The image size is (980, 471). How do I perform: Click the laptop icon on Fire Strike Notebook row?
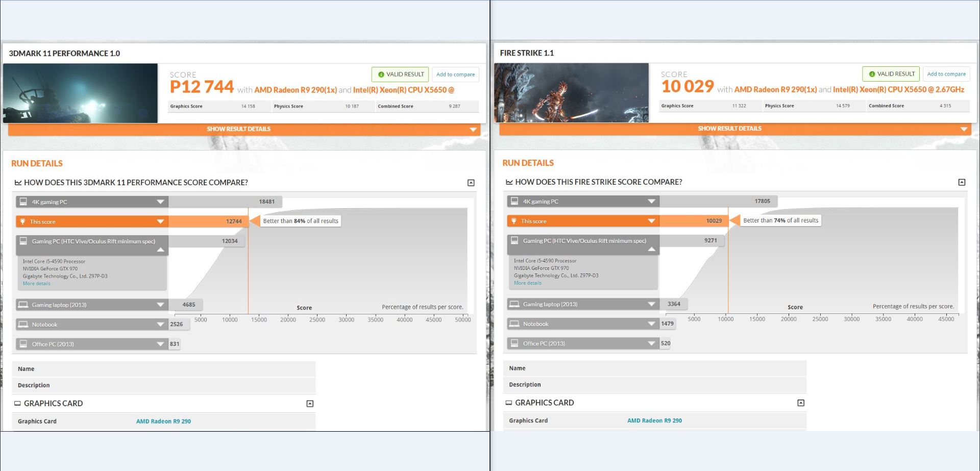pos(514,324)
